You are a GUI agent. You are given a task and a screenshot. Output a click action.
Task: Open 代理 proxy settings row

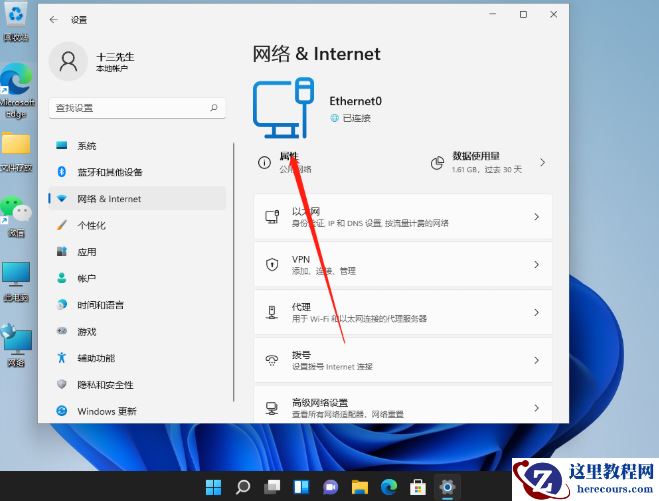click(x=403, y=312)
